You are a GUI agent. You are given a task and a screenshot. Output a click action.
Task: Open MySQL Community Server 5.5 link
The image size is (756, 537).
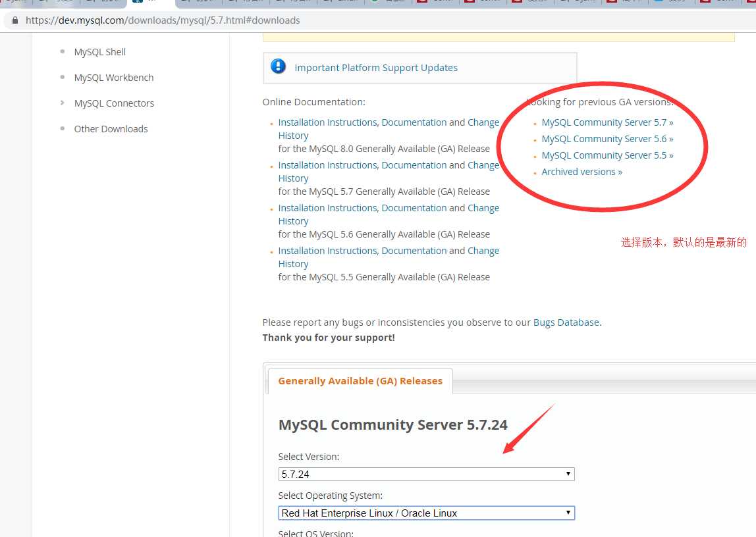click(x=607, y=155)
